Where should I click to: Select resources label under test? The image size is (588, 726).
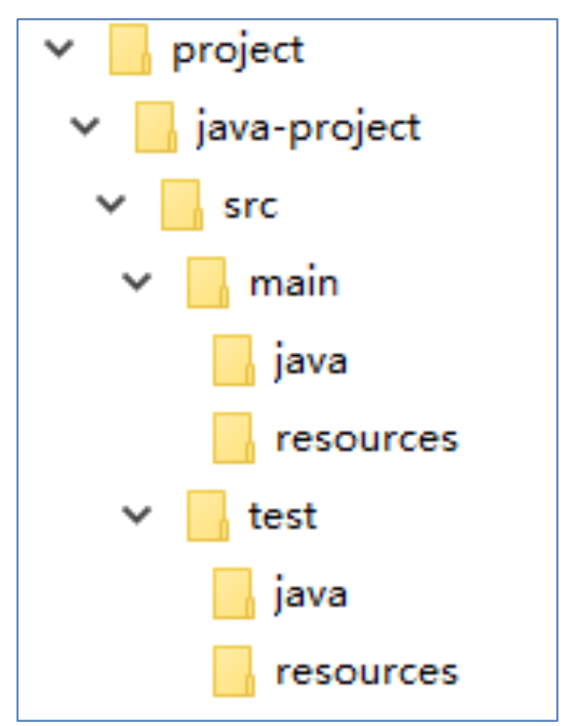point(367,673)
